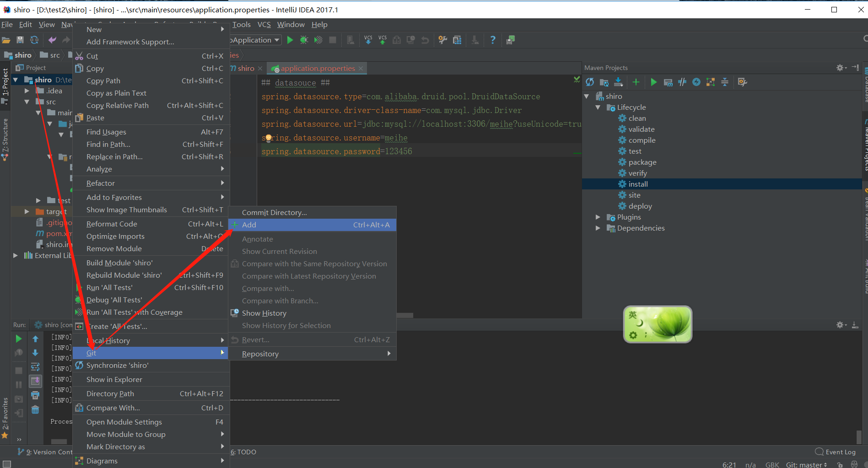Expand the Dependencies node in Maven
The image size is (868, 468).
(x=598, y=228)
